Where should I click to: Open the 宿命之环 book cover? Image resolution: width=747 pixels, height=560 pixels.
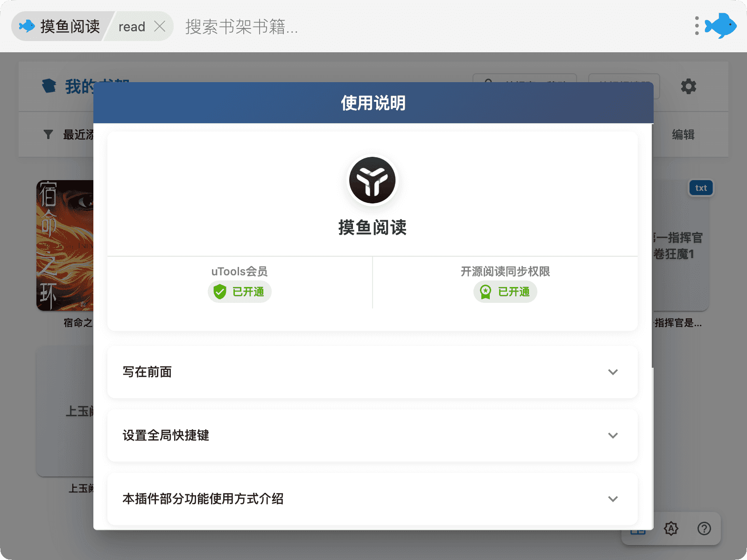(x=65, y=245)
